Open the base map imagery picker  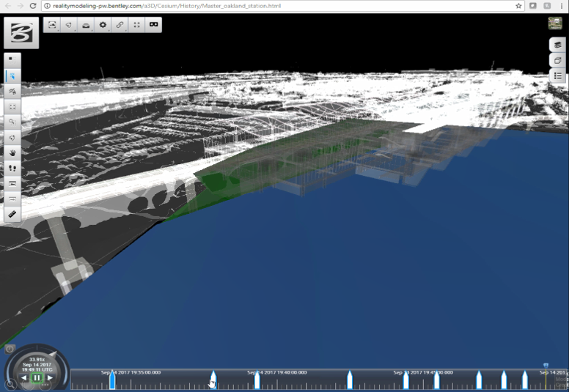(555, 23)
